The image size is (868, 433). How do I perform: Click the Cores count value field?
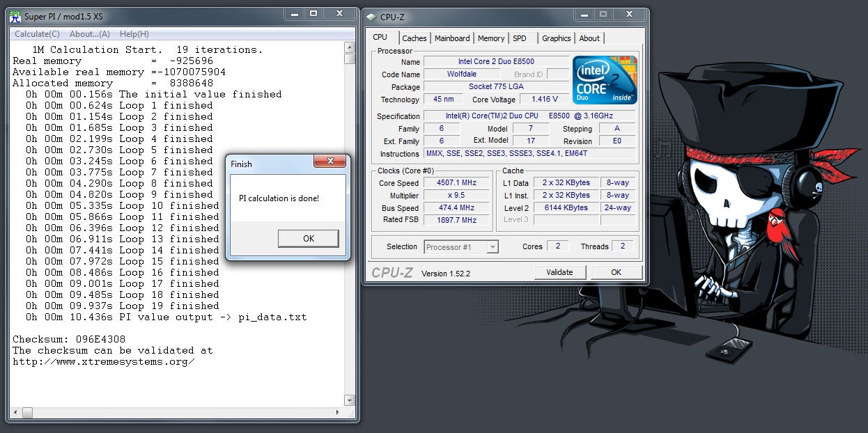tap(557, 246)
